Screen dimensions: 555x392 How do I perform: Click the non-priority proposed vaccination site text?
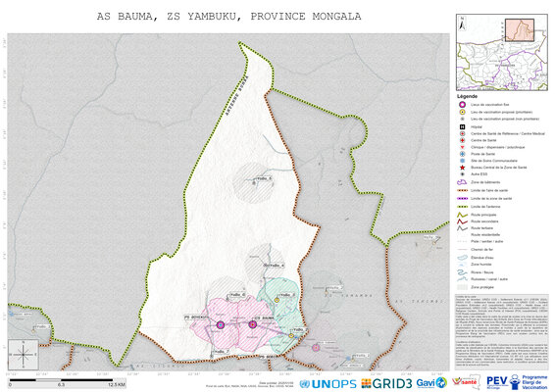pyautogui.click(x=505, y=119)
